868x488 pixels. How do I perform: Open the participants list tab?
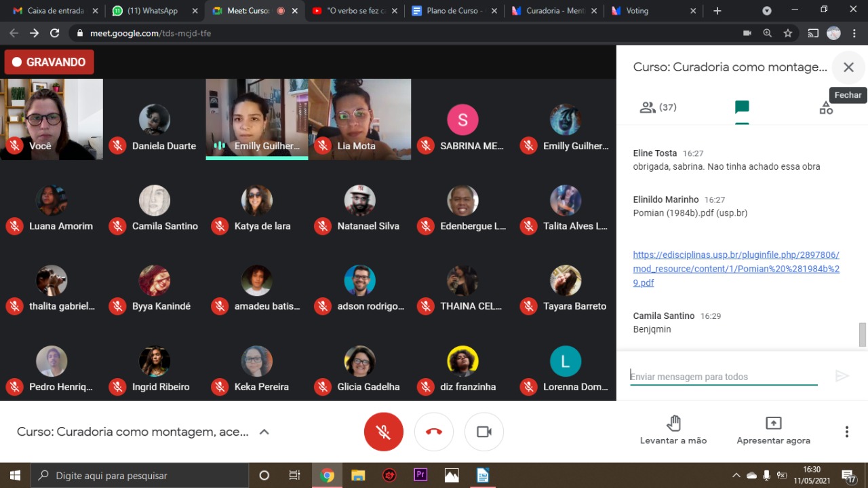coord(658,107)
